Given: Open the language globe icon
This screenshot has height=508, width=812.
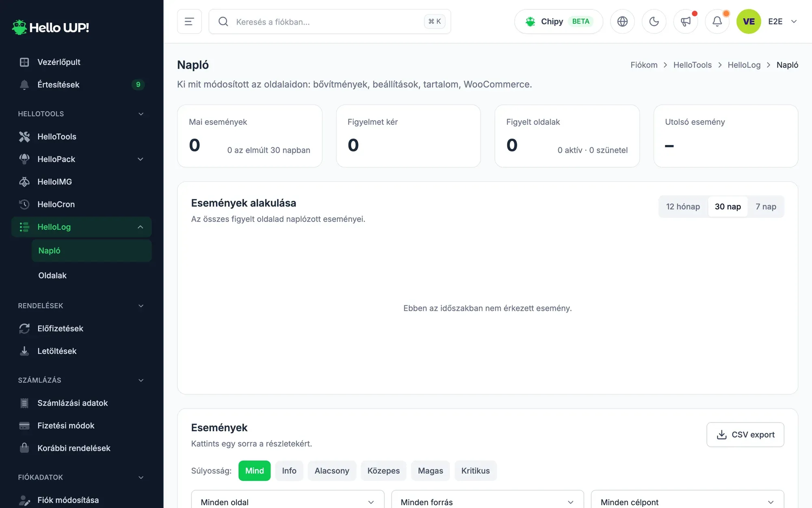Looking at the screenshot, I should (622, 22).
